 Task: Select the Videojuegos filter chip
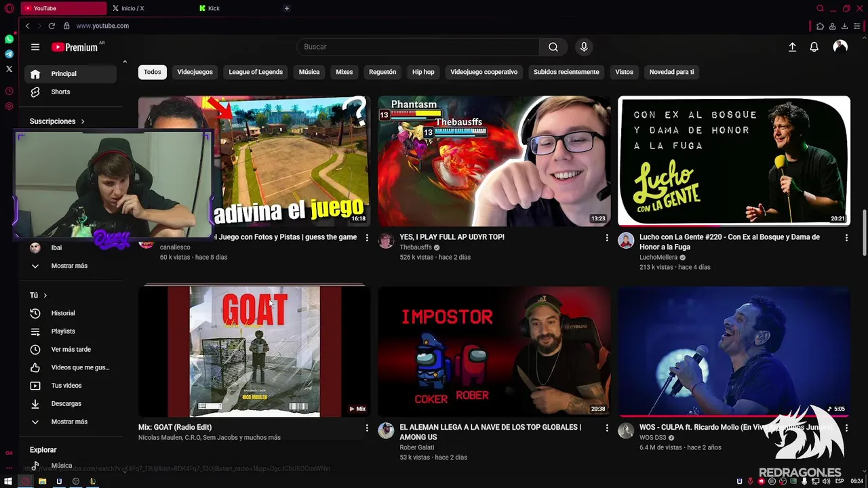195,72
